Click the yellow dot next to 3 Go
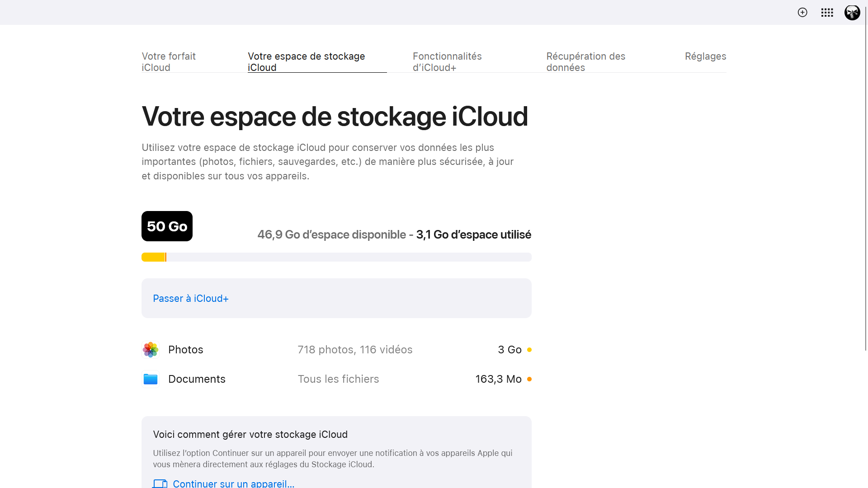This screenshot has width=868, height=488. (x=529, y=350)
